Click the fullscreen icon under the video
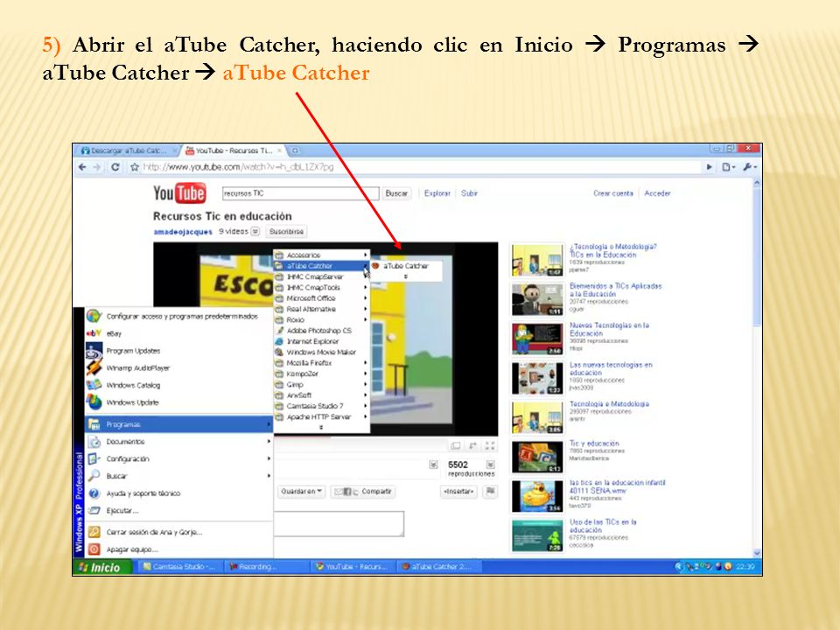The height and width of the screenshot is (630, 840). 490,445
